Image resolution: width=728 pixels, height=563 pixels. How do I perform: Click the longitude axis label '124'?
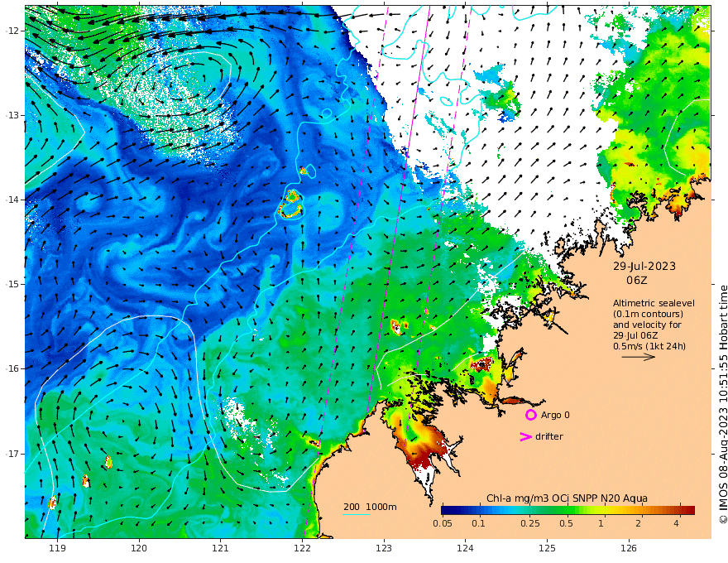click(466, 549)
